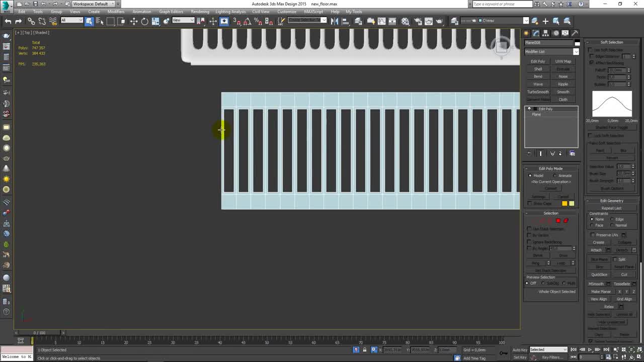644x362 pixels.
Task: Click the QuickSlice button
Action: (x=599, y=275)
